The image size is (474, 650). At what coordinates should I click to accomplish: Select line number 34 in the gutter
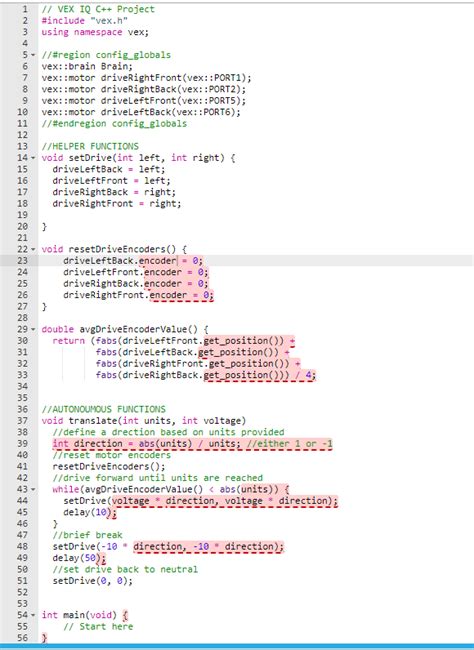tap(23, 387)
